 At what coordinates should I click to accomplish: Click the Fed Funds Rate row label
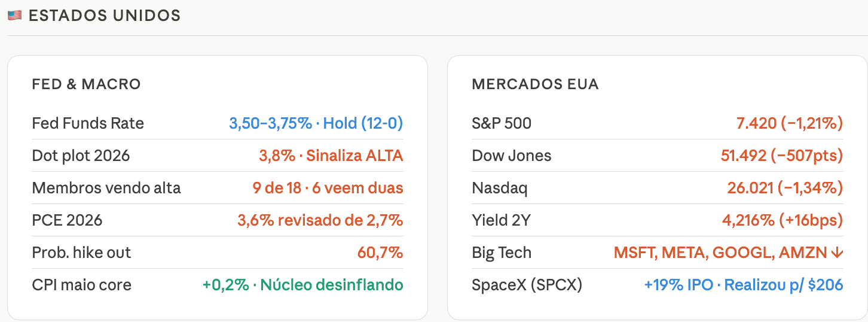(88, 123)
